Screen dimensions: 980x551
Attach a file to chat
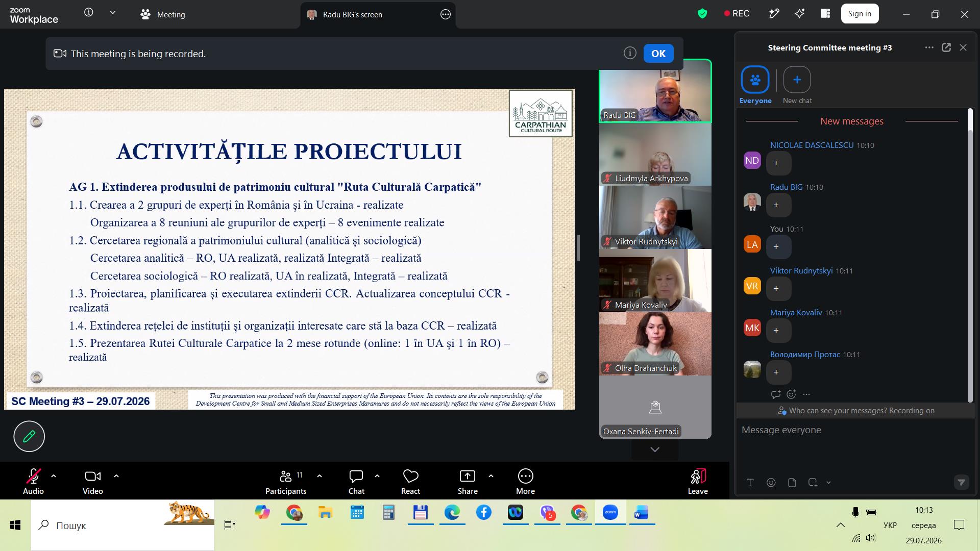pyautogui.click(x=792, y=483)
